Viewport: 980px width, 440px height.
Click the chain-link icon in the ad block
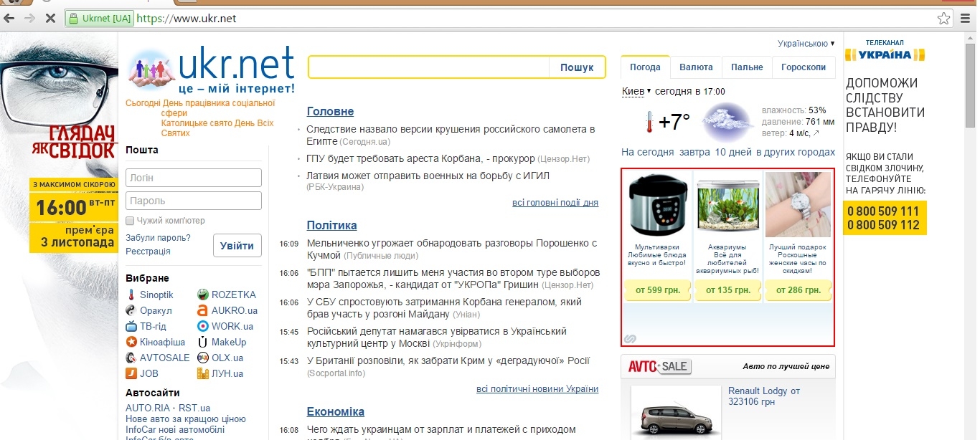point(630,338)
